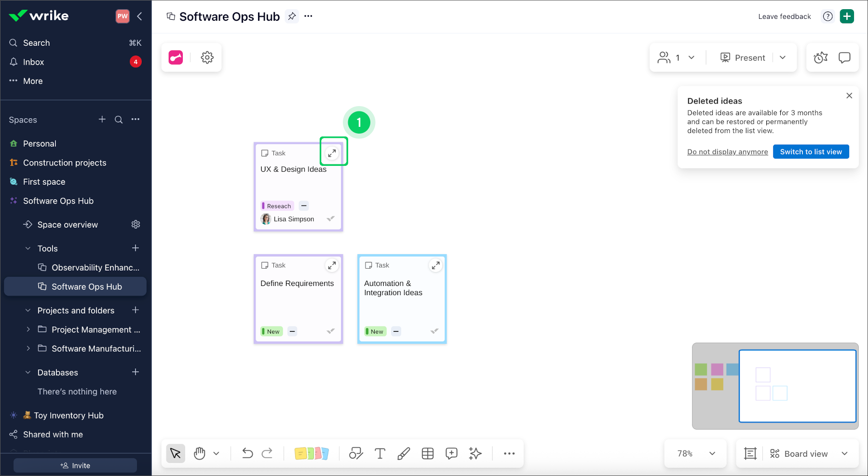Mark Define Requirements task complete
Screen dimensions: 868x476
331,331
